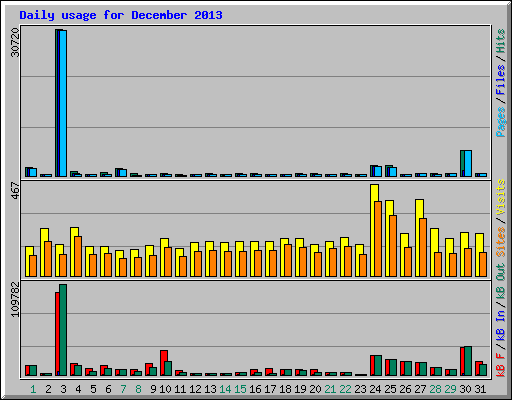Click day label "16" on the x-axis

point(255,389)
